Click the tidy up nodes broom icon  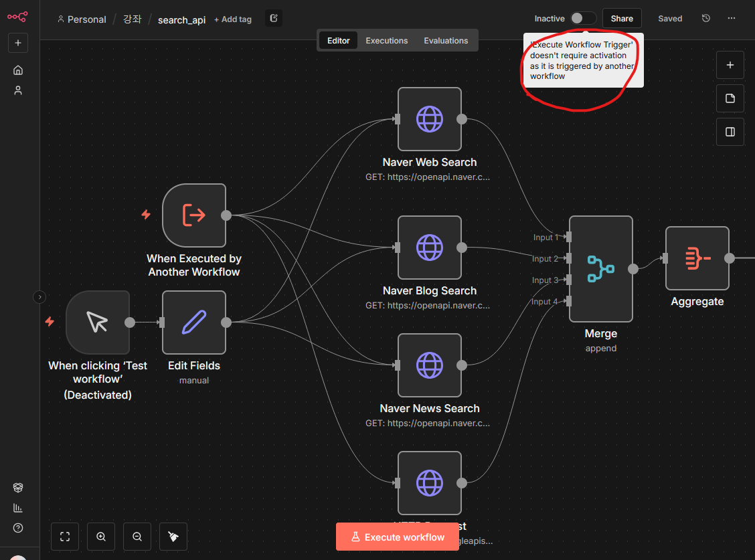pyautogui.click(x=173, y=537)
